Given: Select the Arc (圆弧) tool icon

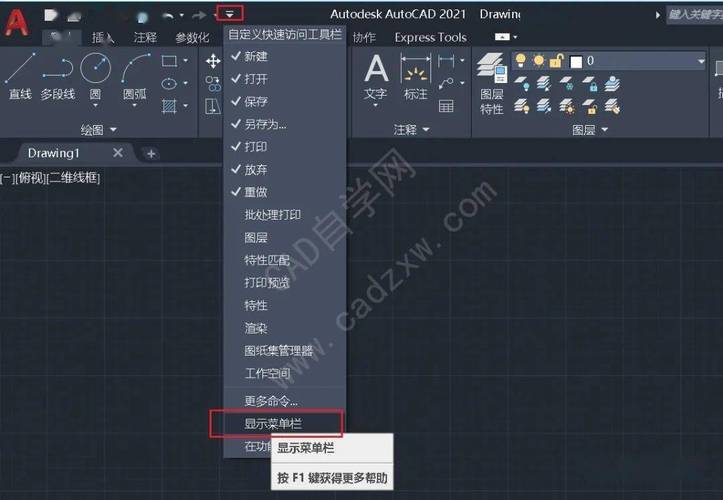Looking at the screenshot, I should pos(136,68).
